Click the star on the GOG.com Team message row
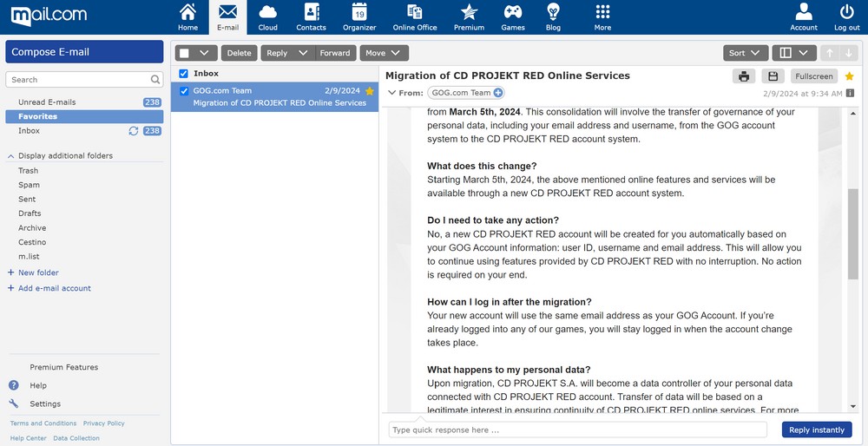The width and height of the screenshot is (868, 446). point(370,91)
